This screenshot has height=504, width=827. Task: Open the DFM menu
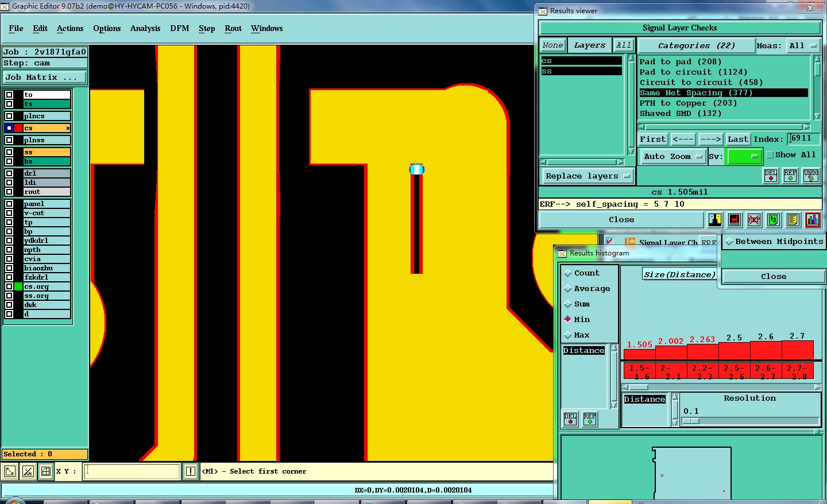coord(180,28)
